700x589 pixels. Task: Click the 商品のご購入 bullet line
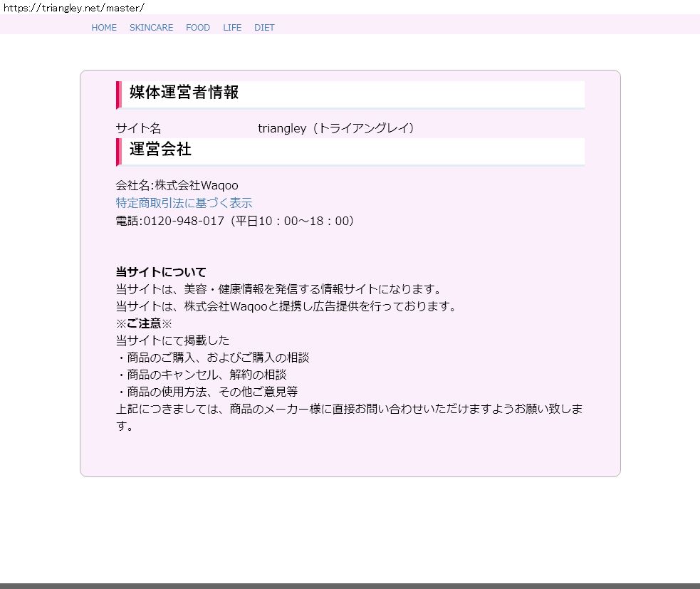(212, 358)
